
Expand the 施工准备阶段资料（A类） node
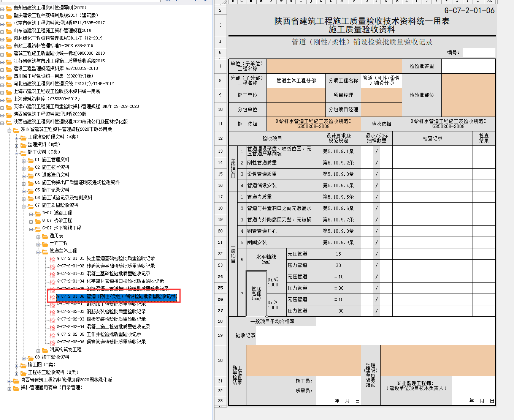coord(17,137)
